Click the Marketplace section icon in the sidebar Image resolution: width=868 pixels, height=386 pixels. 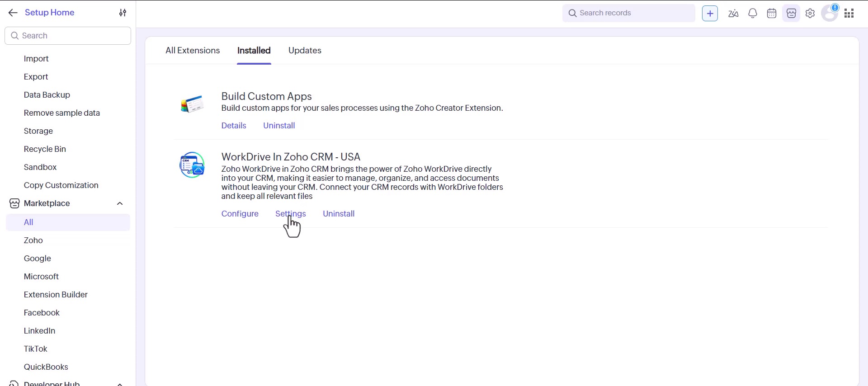(x=14, y=203)
